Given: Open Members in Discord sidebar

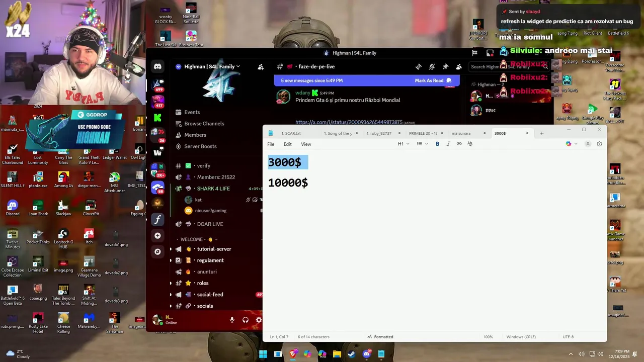Looking at the screenshot, I should [x=190, y=135].
